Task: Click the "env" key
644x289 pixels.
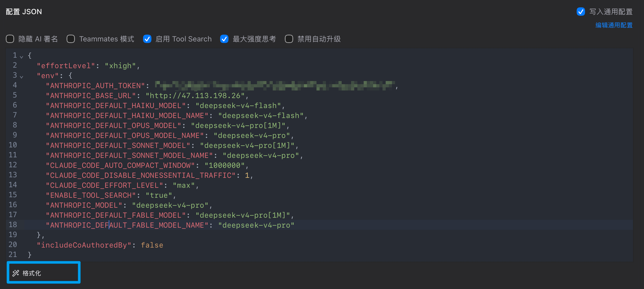Action: click(48, 76)
